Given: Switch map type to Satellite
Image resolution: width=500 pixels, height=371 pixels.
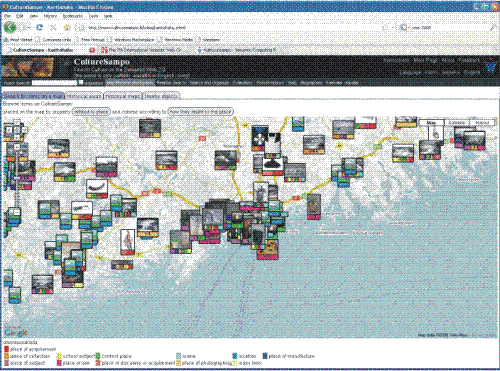Looking at the screenshot, I should coord(457,123).
